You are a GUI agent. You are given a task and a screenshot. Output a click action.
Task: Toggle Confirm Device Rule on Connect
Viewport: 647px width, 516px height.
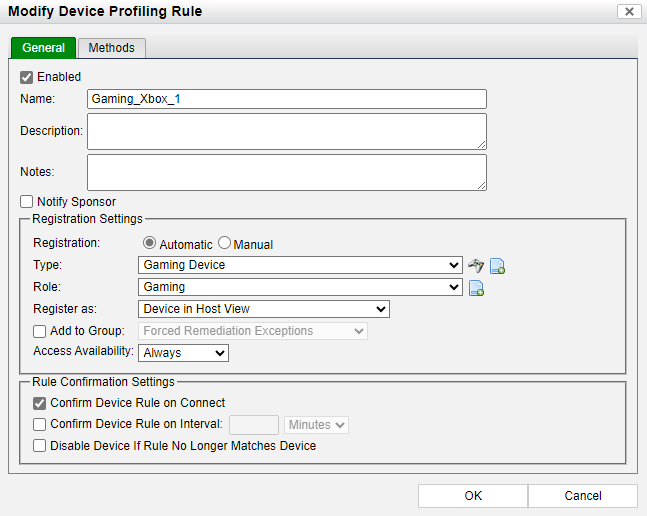[x=40, y=403]
